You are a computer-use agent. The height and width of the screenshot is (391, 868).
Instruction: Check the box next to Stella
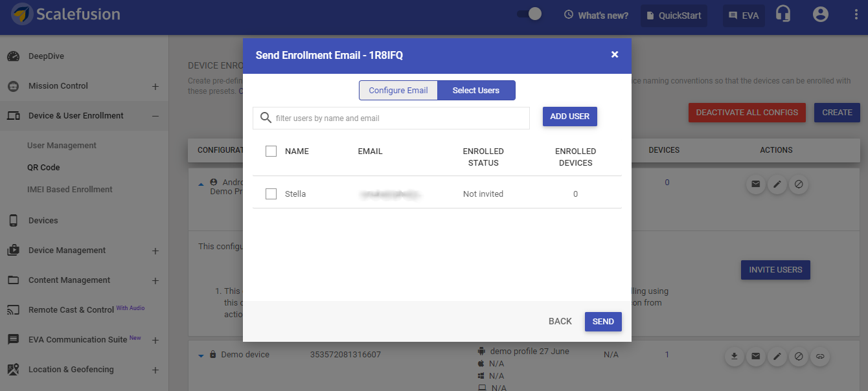[271, 194]
